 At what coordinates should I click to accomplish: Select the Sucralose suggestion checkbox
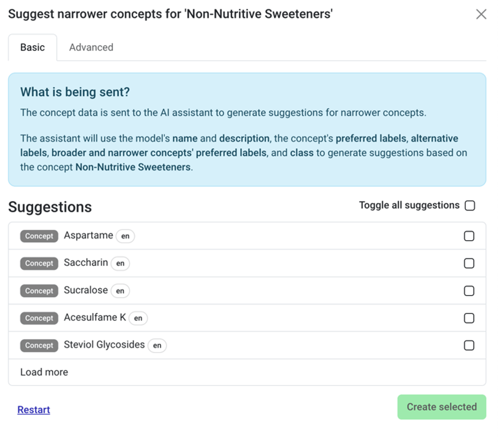point(469,291)
